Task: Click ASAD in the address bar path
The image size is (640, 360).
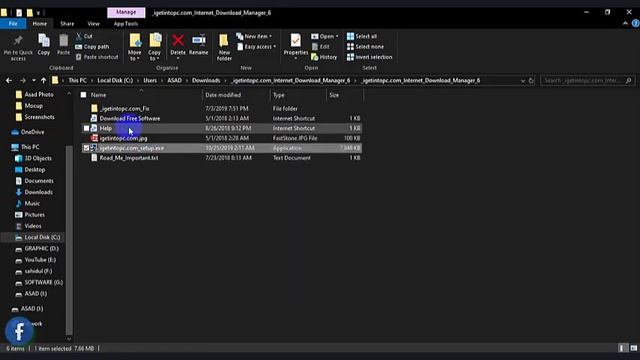Action: click(x=174, y=80)
